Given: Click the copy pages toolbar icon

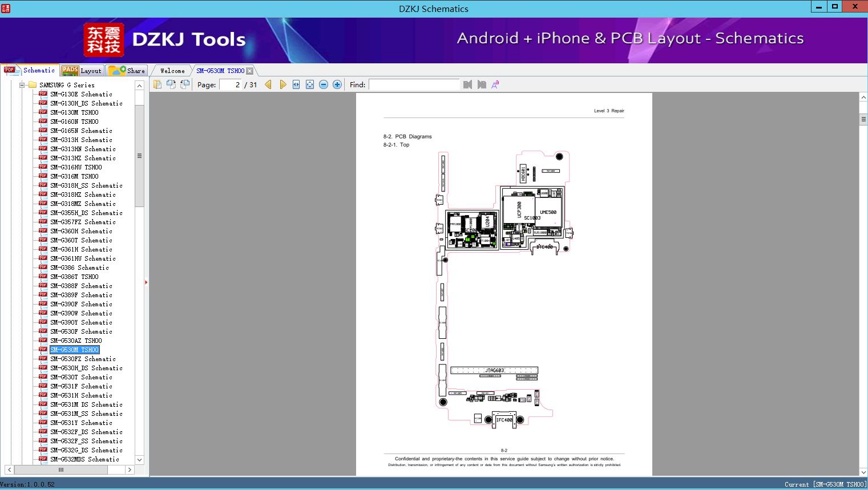Looking at the screenshot, I should point(158,84).
